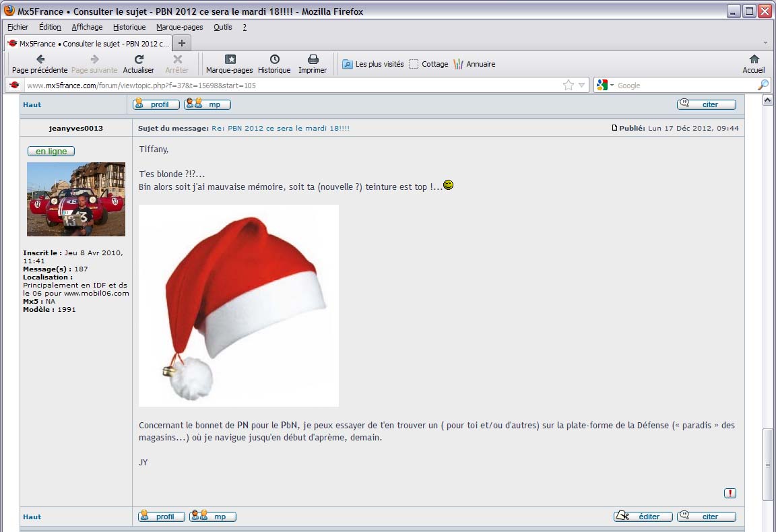The width and height of the screenshot is (776, 532).
Task: Click the 'Lun 17 Déc 2012, 09:44' date
Action: (x=693, y=128)
